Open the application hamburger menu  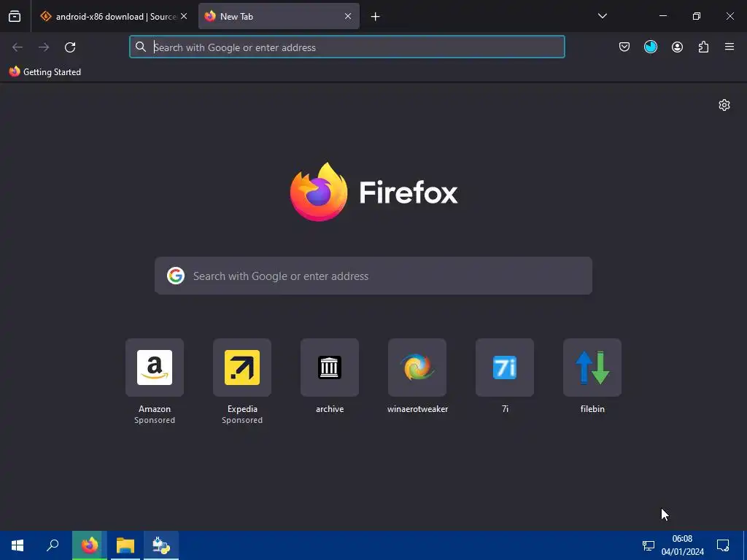pos(729,47)
